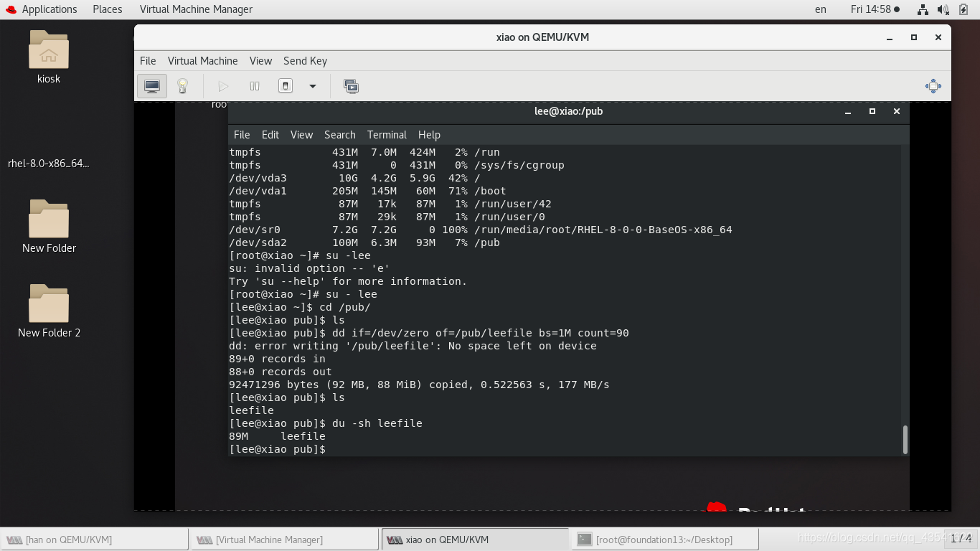This screenshot has width=980, height=551.
Task: Click the 'du -sh leefile' command line
Action: tap(326, 423)
